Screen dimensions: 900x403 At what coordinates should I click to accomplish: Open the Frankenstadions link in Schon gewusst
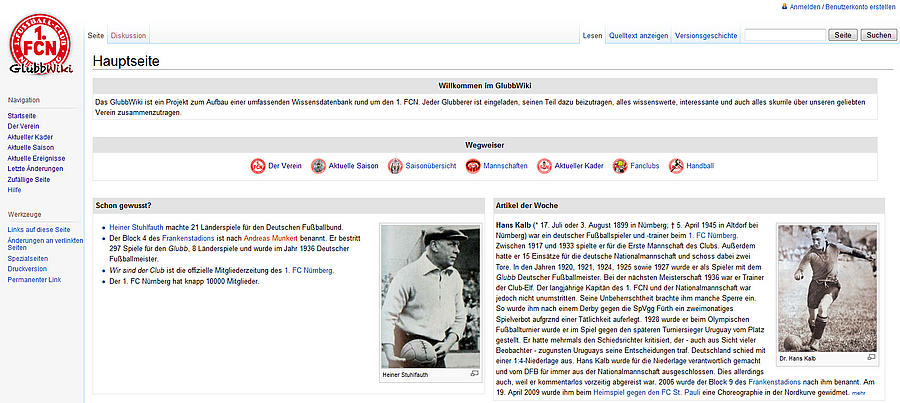coord(190,238)
